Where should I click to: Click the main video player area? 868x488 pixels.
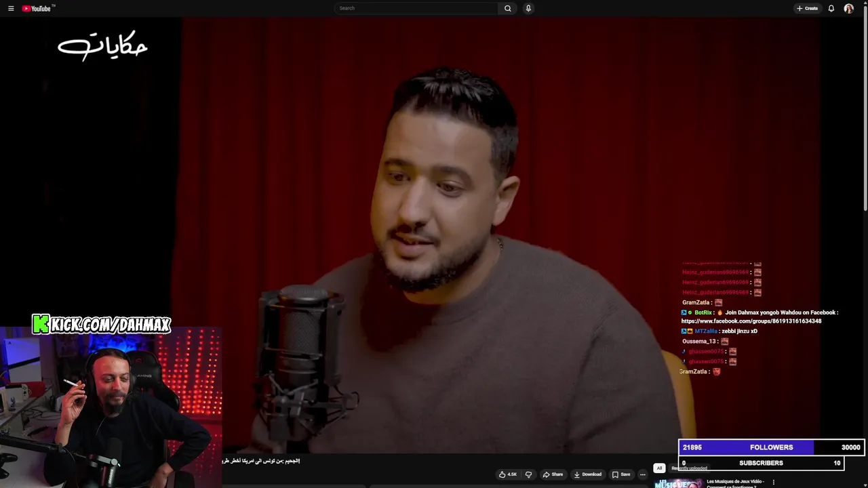434,235
